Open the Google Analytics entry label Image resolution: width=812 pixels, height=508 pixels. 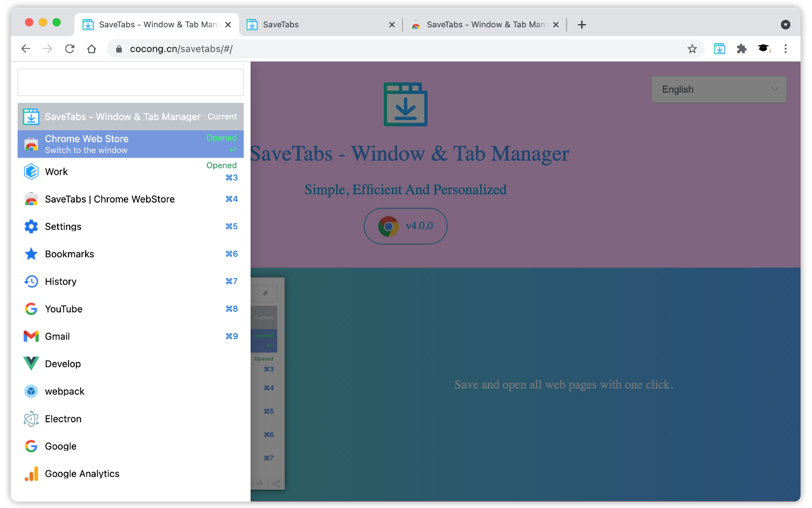[x=82, y=474]
